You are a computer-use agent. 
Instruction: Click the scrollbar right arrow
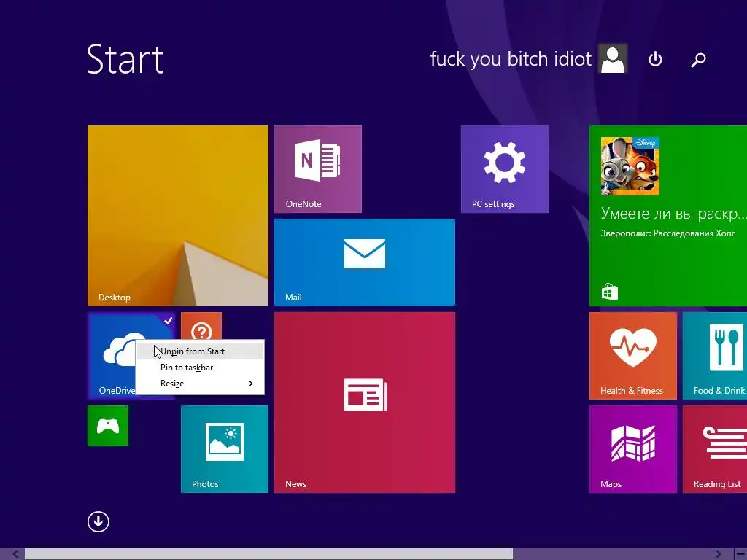coord(719,554)
